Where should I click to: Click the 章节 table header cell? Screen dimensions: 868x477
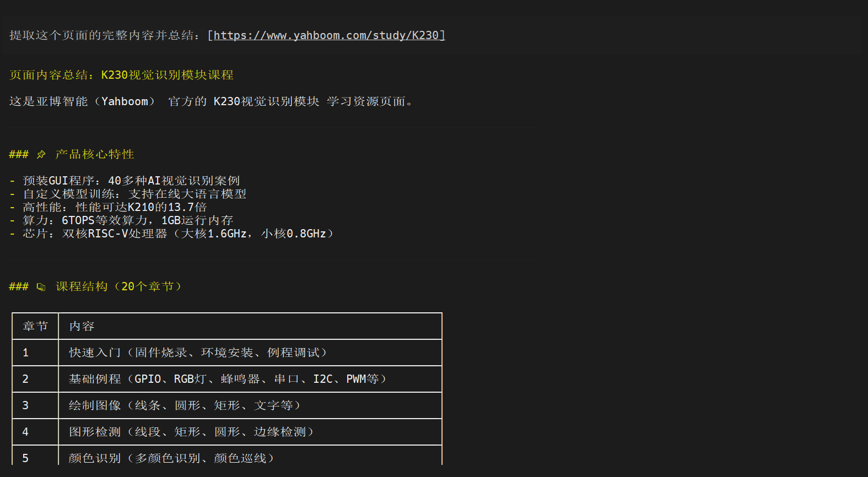pyautogui.click(x=35, y=326)
